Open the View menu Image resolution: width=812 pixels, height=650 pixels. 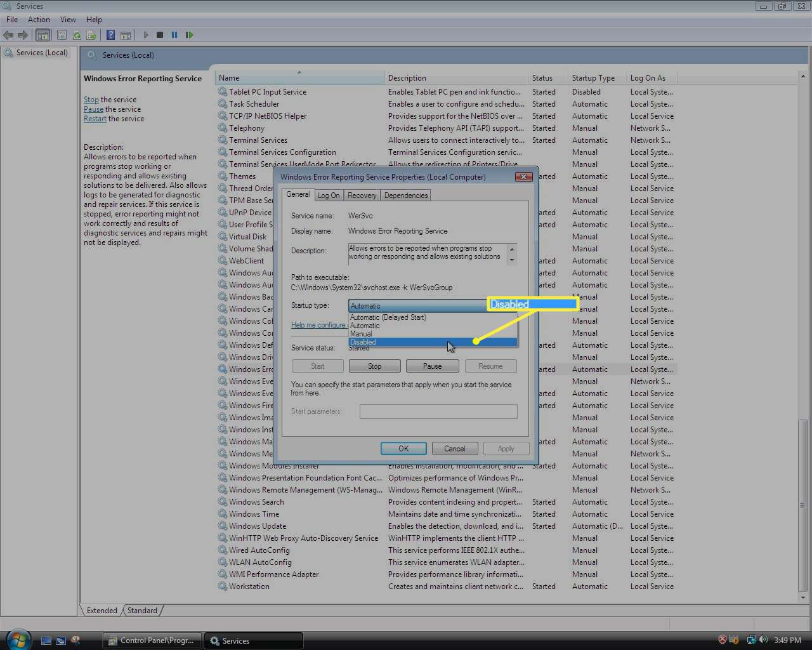point(68,20)
